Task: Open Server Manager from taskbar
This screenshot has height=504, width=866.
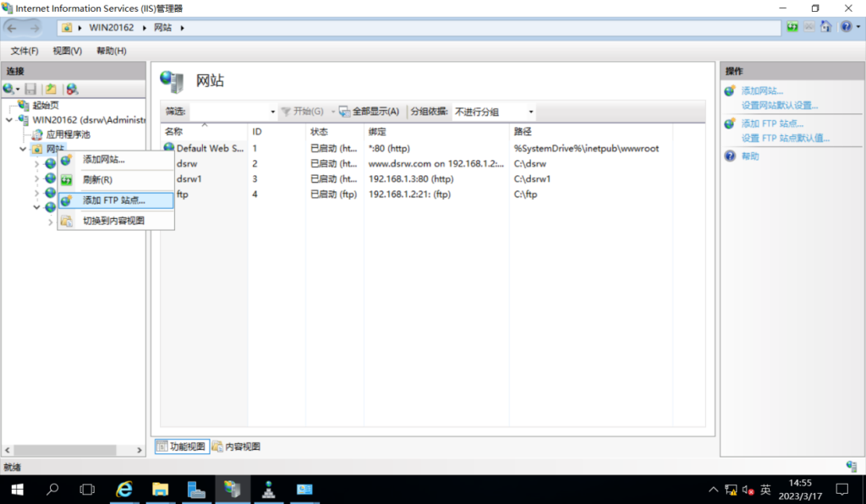Action: 196,490
